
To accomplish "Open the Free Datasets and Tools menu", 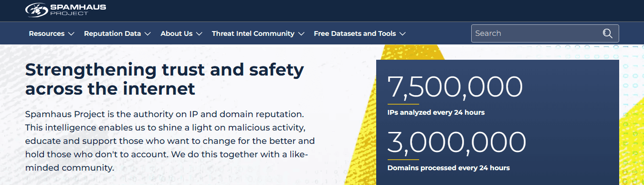I will [359, 33].
